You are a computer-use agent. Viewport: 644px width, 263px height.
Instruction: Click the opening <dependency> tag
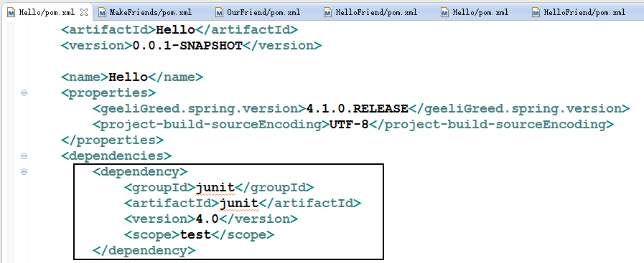click(140, 171)
